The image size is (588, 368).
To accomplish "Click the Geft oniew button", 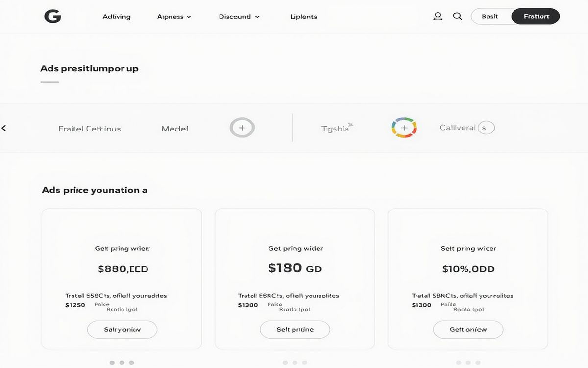I will [x=468, y=330].
